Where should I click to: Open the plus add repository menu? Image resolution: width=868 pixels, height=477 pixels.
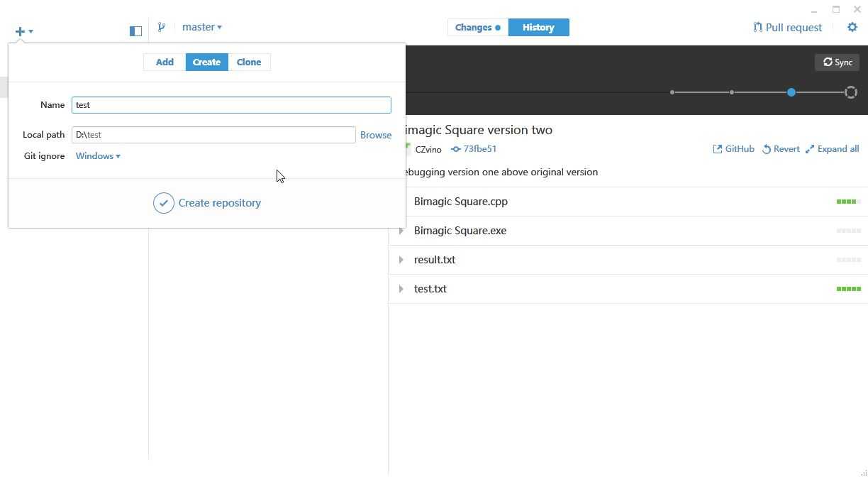[24, 31]
